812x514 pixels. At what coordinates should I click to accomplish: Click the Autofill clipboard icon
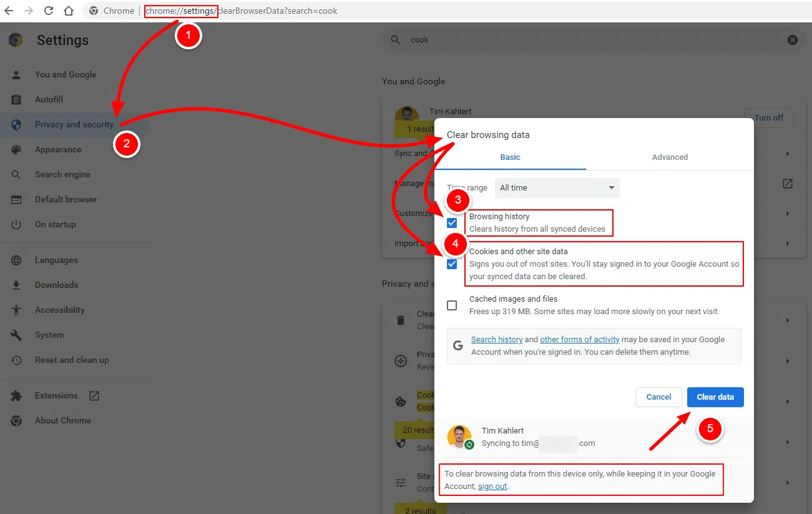click(x=16, y=99)
